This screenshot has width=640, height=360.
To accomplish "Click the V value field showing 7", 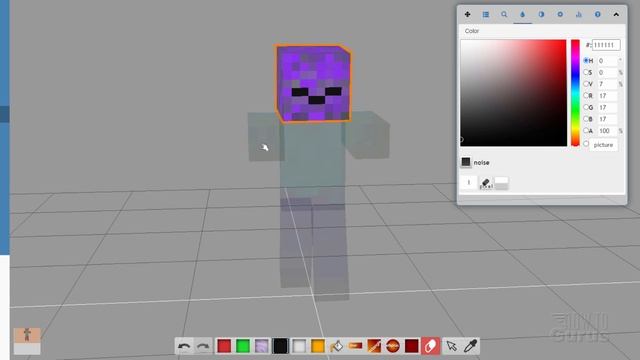I will click(x=607, y=84).
